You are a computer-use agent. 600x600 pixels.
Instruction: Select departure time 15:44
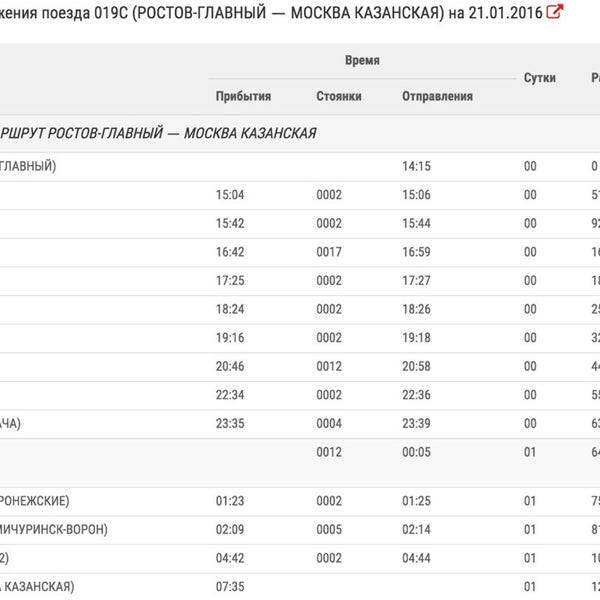tap(416, 223)
